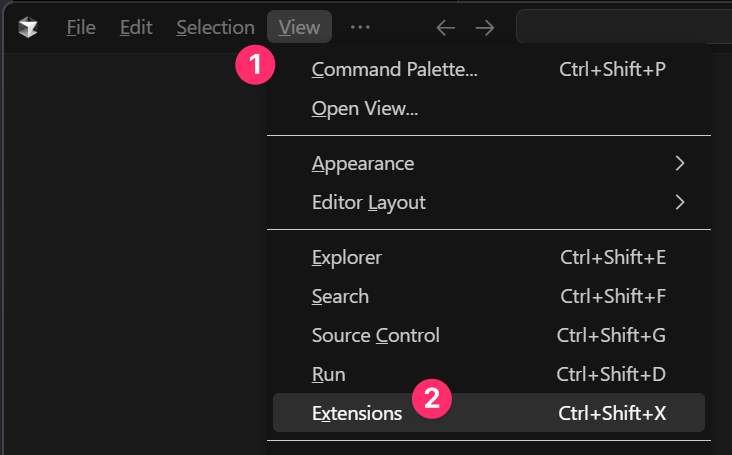Click the app logo icon in title bar
Image resolution: width=732 pixels, height=455 pixels.
(x=28, y=27)
